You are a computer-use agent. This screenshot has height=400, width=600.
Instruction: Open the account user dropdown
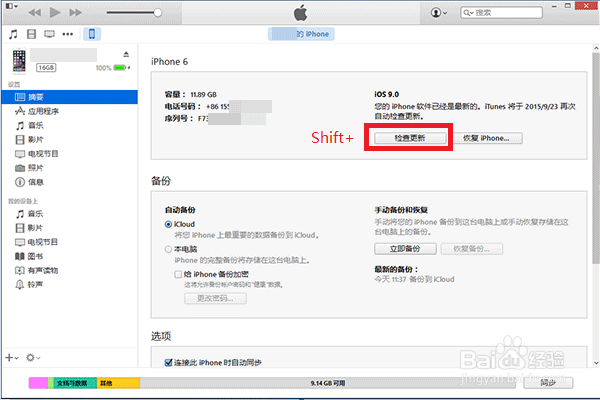(x=439, y=13)
